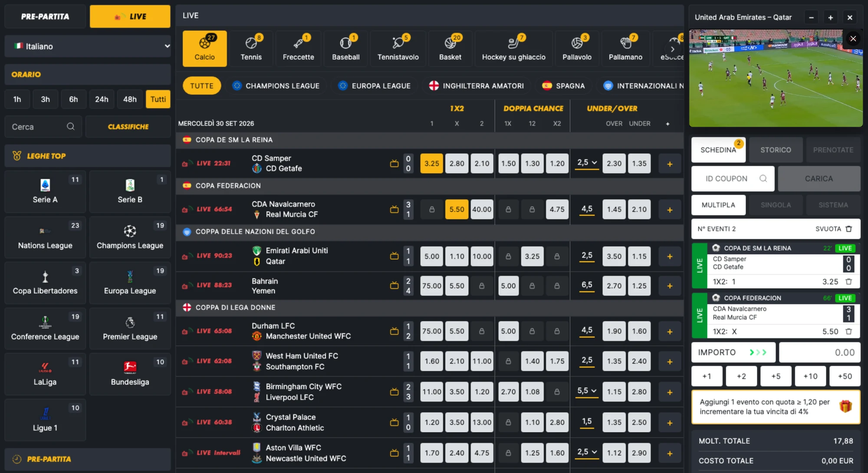
Task: Toggle 4.75 X2 odds for Navalcarnero match
Action: [x=557, y=209]
